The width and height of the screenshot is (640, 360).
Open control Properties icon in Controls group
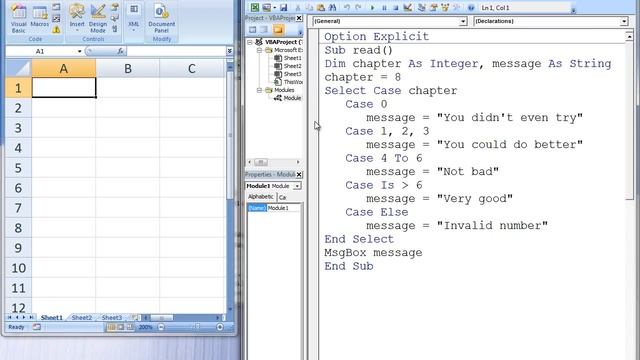tap(115, 7)
